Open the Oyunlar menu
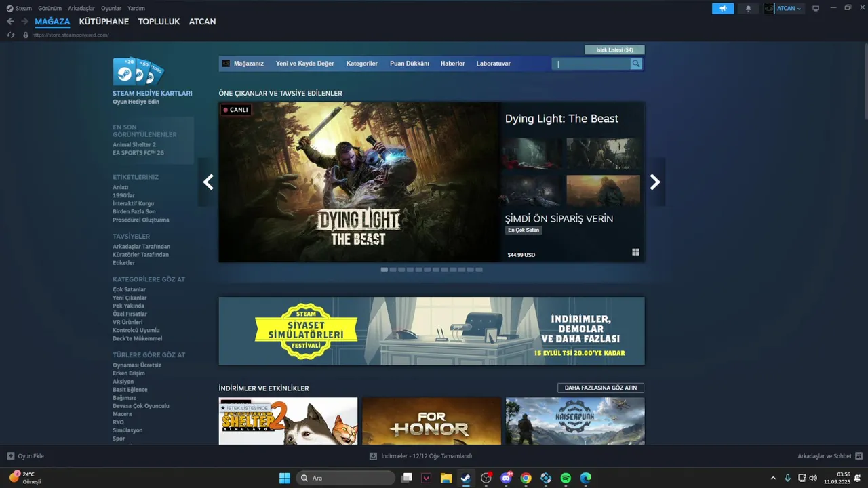Viewport: 868px width, 488px height. (111, 8)
